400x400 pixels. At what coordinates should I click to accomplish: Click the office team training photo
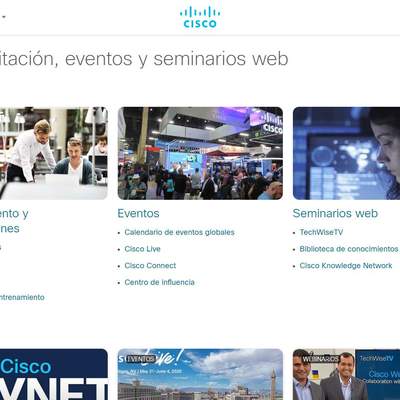[54, 153]
